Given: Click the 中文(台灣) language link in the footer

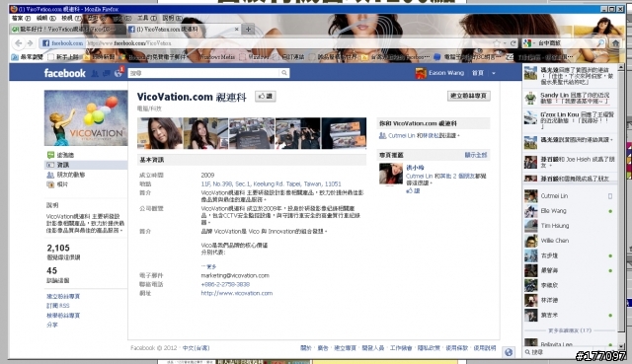Looking at the screenshot, I should tap(197, 348).
